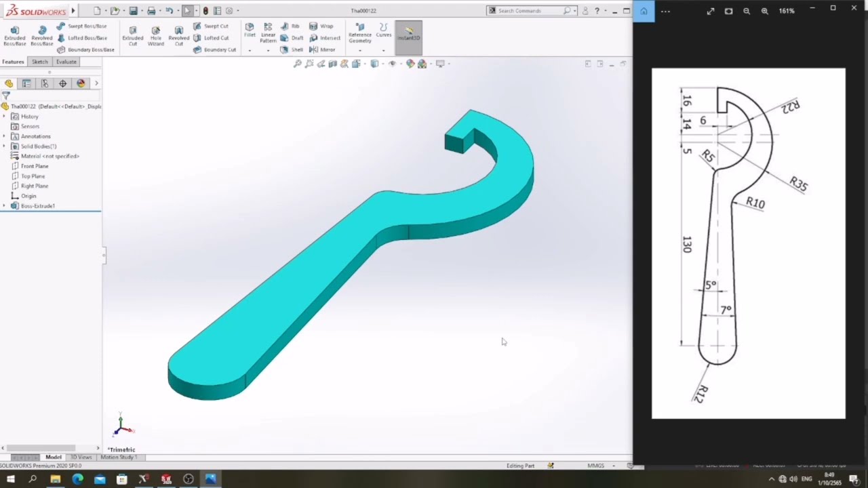Open the Curves tool
868x488 pixels.
(x=384, y=30)
